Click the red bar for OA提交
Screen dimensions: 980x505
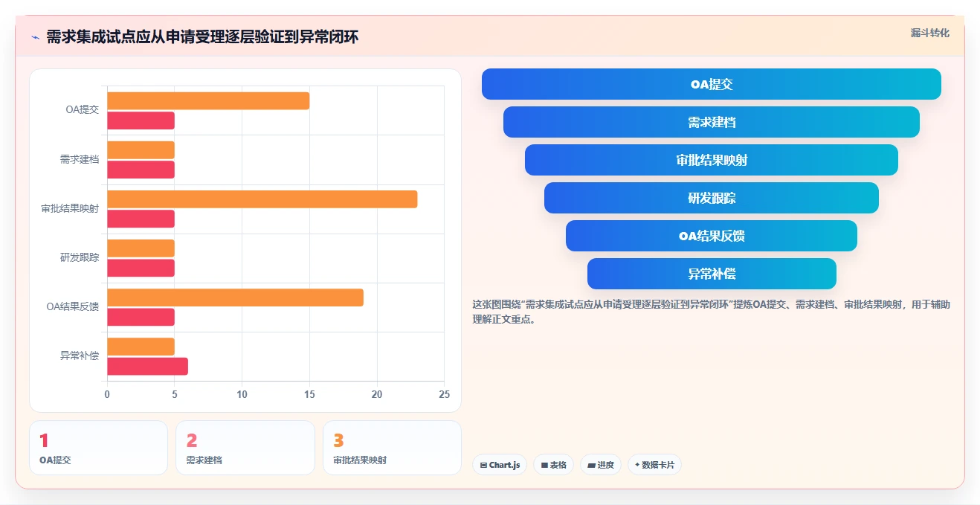[141, 120]
